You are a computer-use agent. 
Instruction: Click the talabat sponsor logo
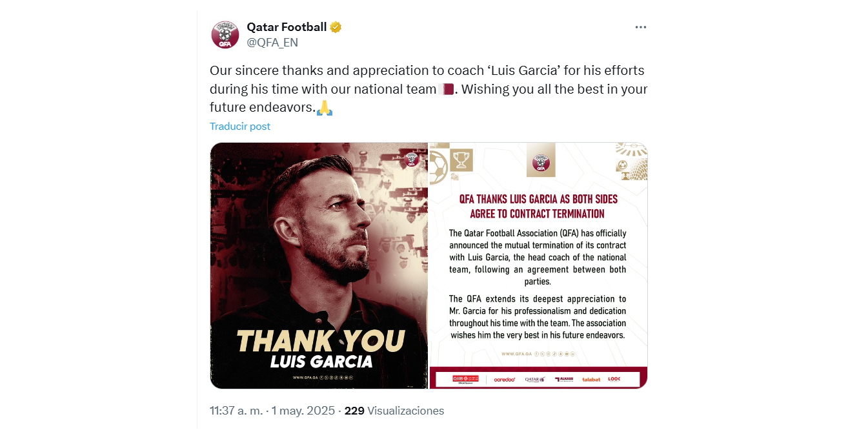(590, 380)
